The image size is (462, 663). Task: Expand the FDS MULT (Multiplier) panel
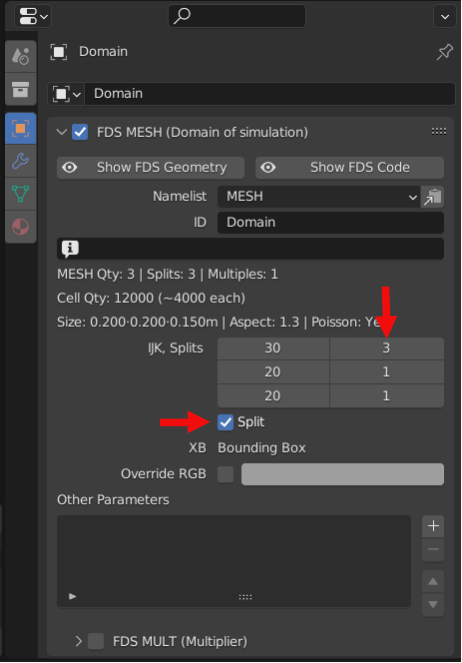pos(78,641)
